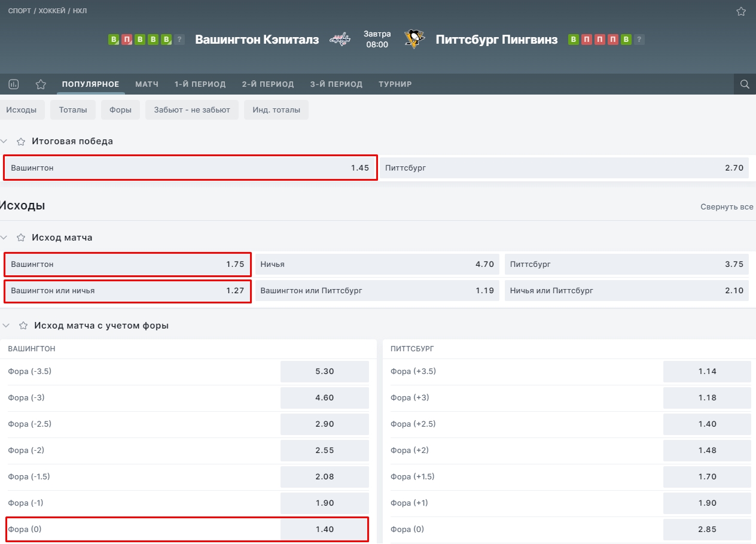This screenshot has width=756, height=544.
Task: Open unknown result badge after Washington form
Action: click(180, 39)
